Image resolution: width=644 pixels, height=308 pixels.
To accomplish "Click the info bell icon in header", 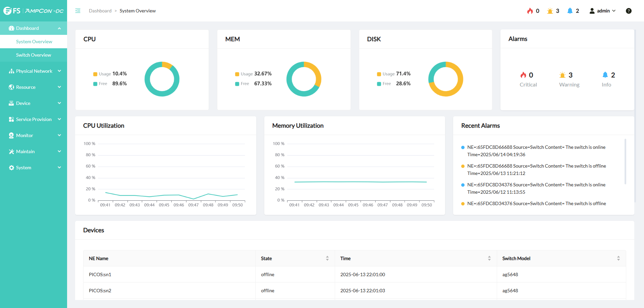I will pyautogui.click(x=570, y=11).
